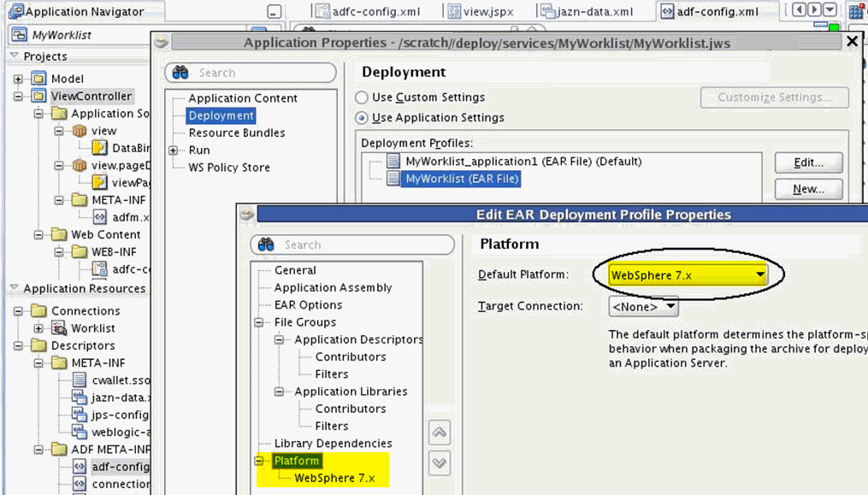
Task: Click the MyWorklist application icon
Action: coord(20,35)
